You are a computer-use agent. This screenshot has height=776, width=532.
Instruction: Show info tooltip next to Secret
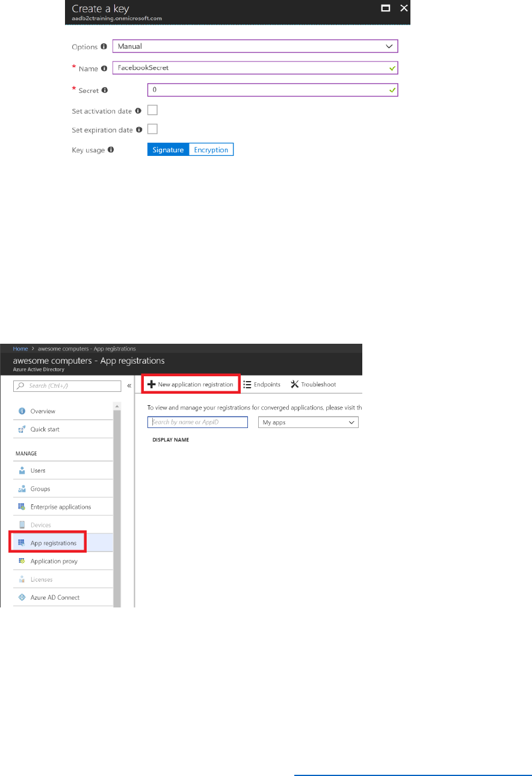[x=105, y=90]
